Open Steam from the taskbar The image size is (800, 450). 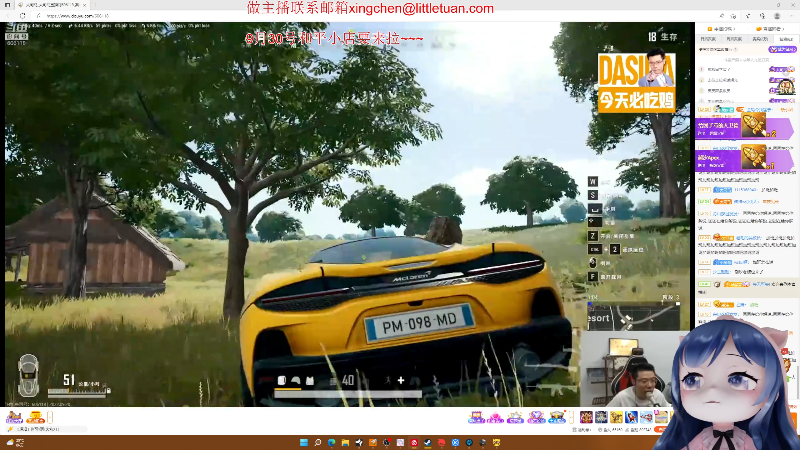coord(428,442)
